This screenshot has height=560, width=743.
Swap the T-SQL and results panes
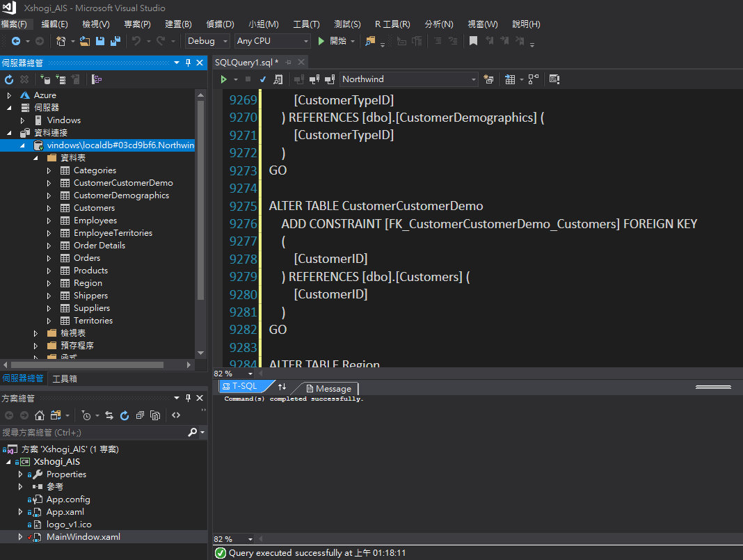(x=282, y=387)
